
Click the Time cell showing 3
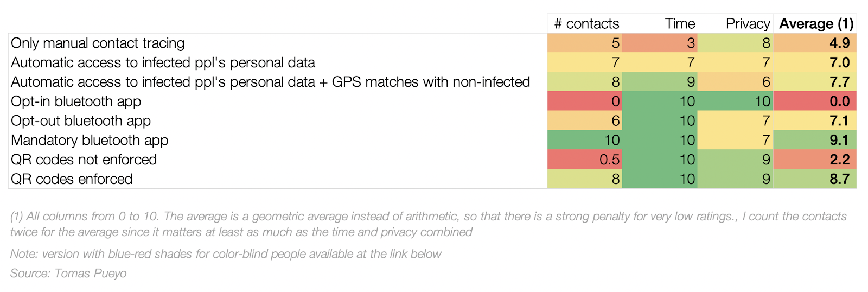coord(660,43)
